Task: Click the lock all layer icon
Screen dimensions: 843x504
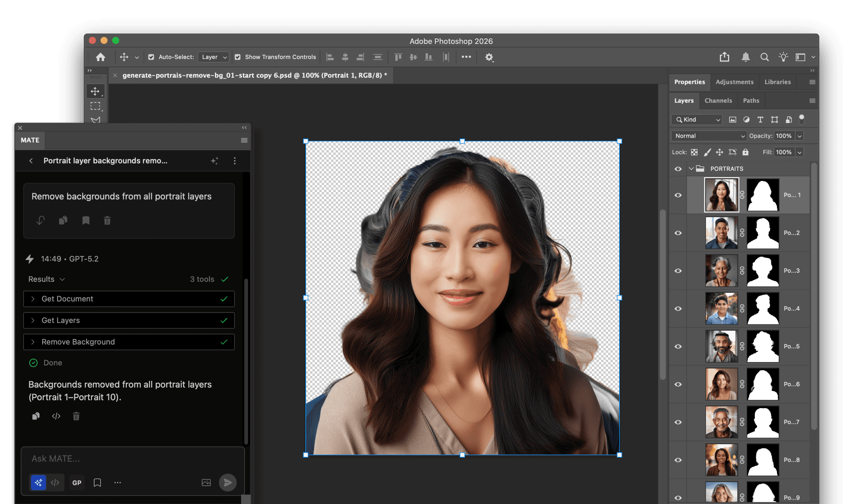Action: pos(745,152)
